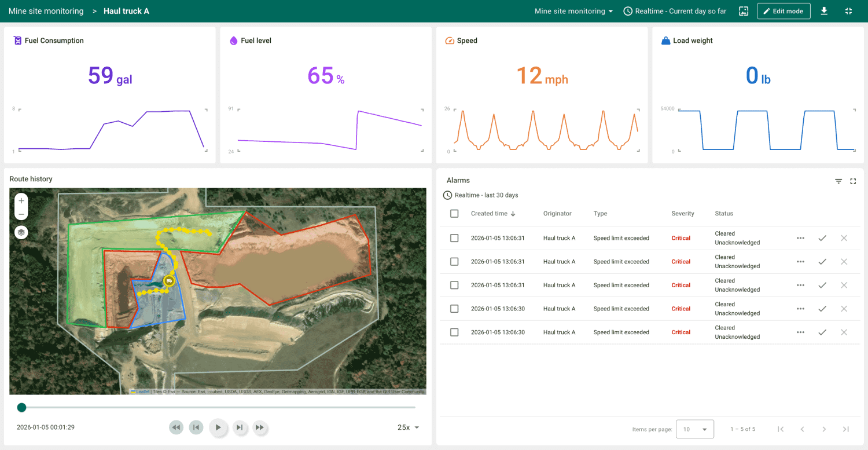Open details menu for 13:06:31 first alarm row
This screenshot has width=868, height=450.
coord(800,238)
